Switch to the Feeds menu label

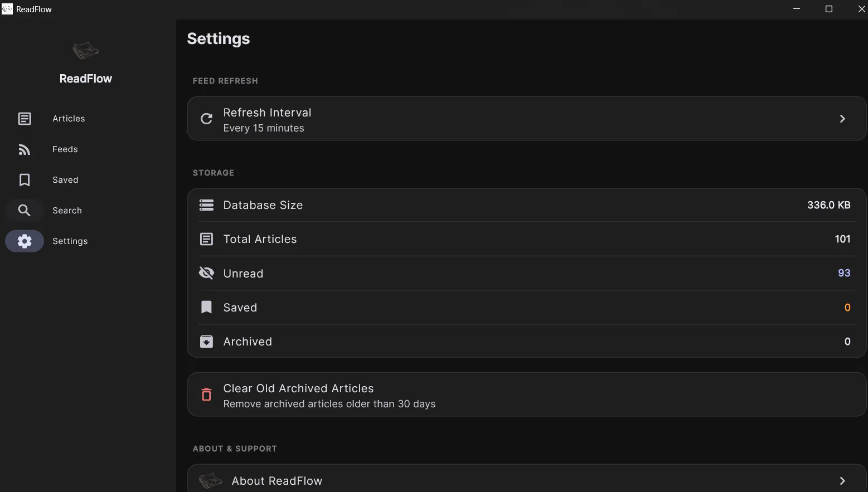pos(65,149)
